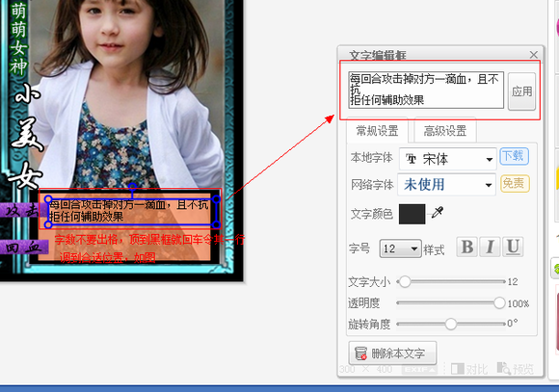Click the rotation handle above the text box
This screenshot has height=392, width=559.
(132, 187)
